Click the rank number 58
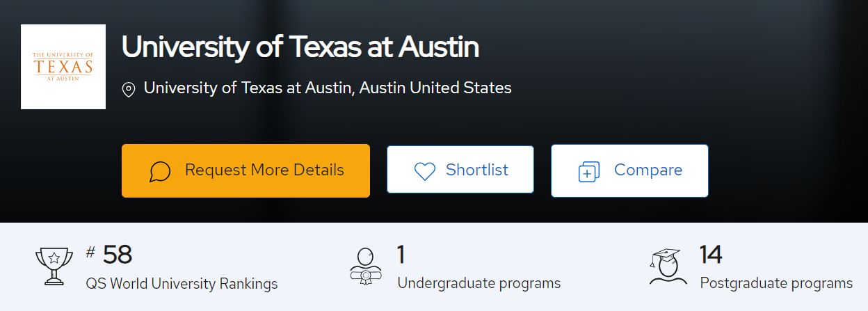Viewport: 868px width, 311px height. coord(118,255)
